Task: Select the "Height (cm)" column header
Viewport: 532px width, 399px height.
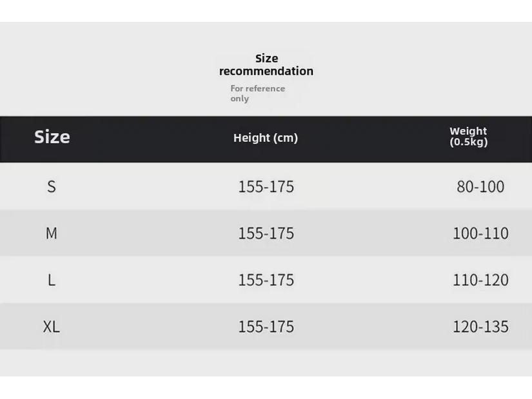Action: coord(266,137)
